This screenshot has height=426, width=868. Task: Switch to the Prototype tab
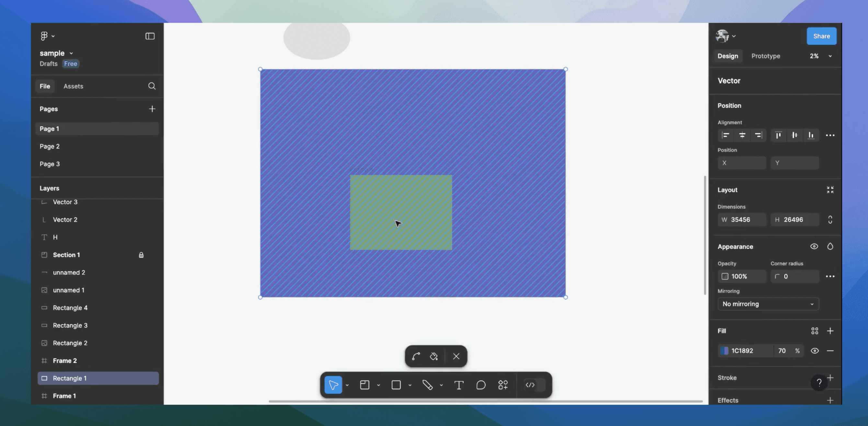coord(766,56)
